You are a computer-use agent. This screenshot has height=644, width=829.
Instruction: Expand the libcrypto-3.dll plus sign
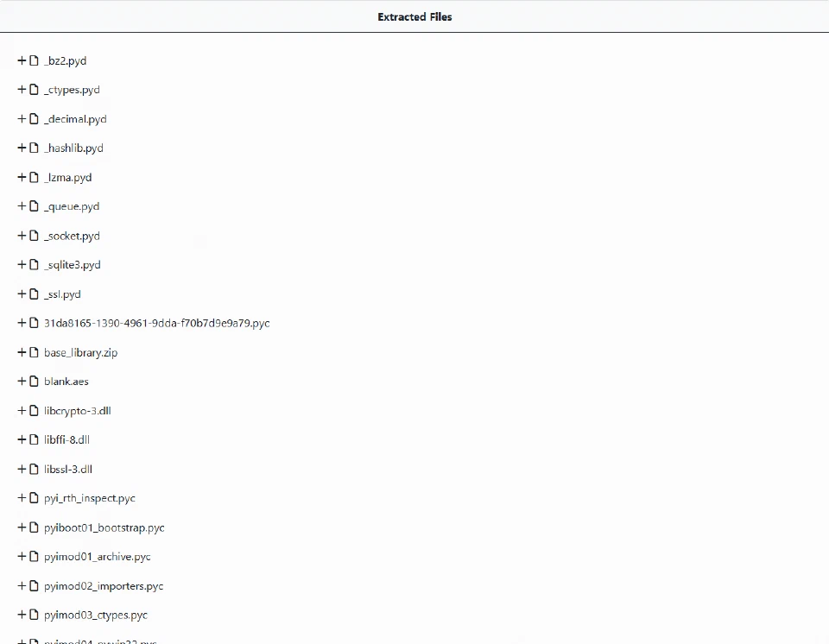point(22,411)
